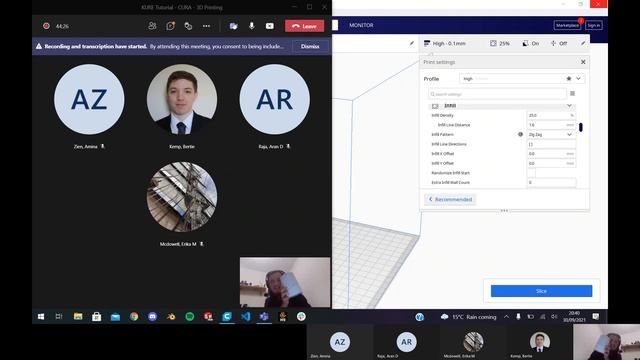The image size is (640, 360).
Task: Edit Infill X Offset value
Action: [x=551, y=153]
